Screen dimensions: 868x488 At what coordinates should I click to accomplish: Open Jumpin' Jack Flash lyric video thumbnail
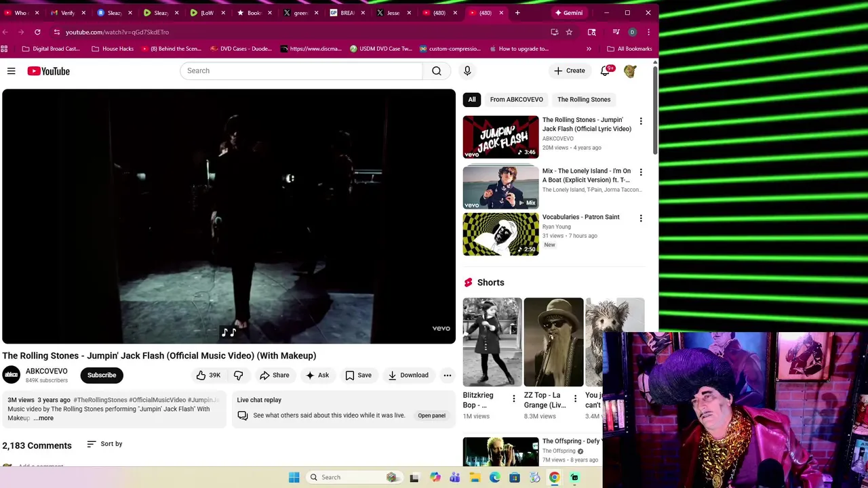(x=500, y=137)
